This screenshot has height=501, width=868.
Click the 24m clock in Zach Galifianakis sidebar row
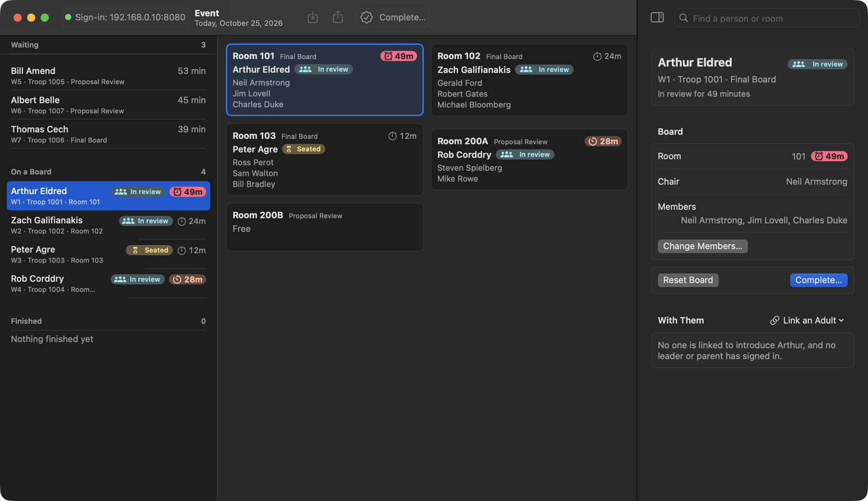(x=192, y=221)
